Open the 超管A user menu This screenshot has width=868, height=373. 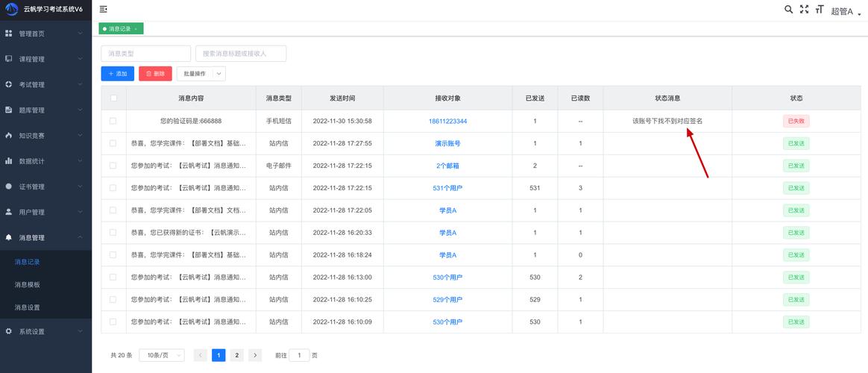846,11
